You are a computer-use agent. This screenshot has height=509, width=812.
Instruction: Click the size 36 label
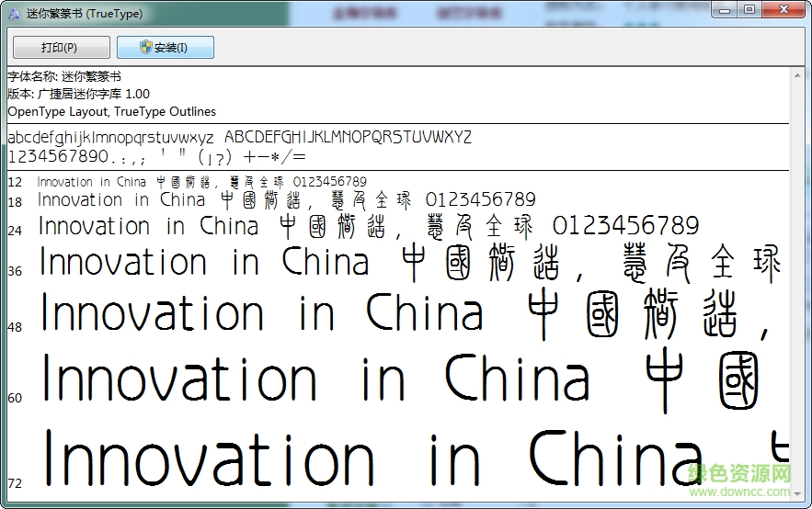(15, 271)
